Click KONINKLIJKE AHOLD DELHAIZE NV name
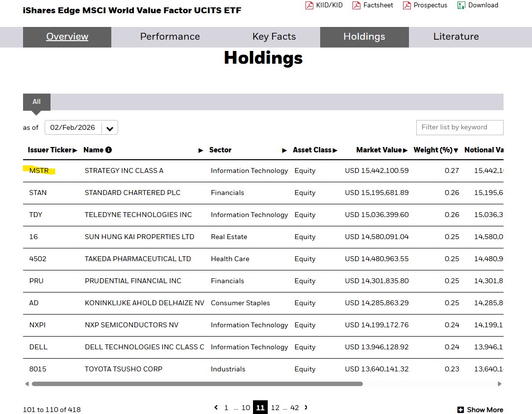The image size is (532, 414). pos(145,303)
